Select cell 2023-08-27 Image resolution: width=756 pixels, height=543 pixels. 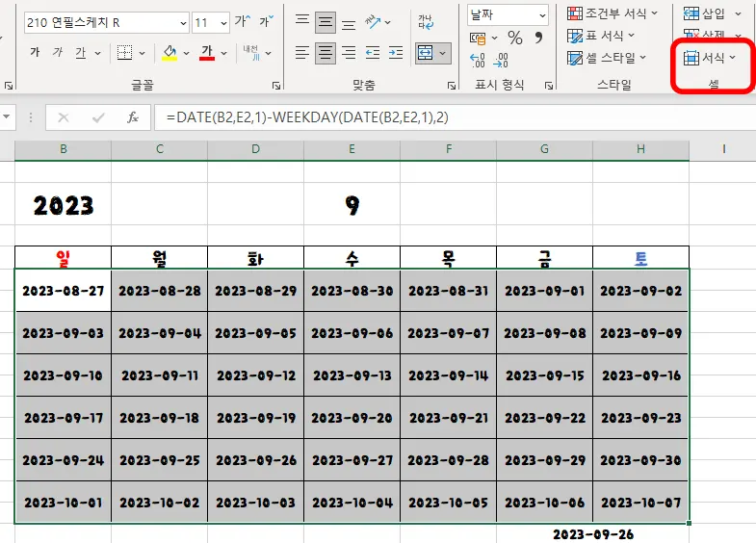click(64, 291)
